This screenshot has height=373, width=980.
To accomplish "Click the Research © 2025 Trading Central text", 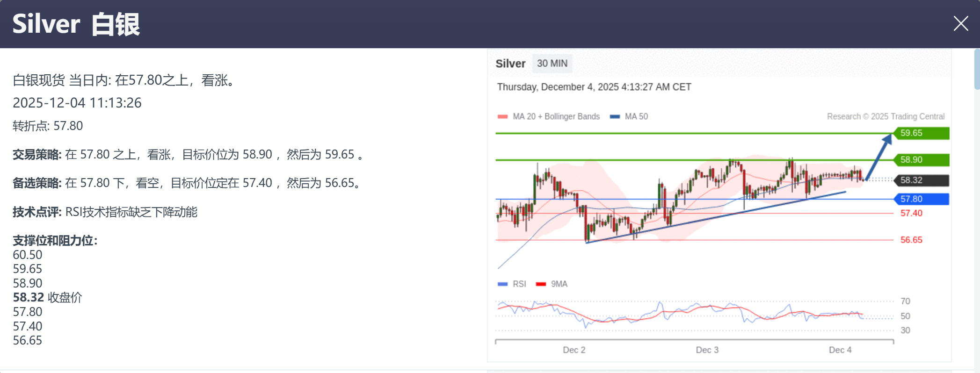I will click(886, 117).
